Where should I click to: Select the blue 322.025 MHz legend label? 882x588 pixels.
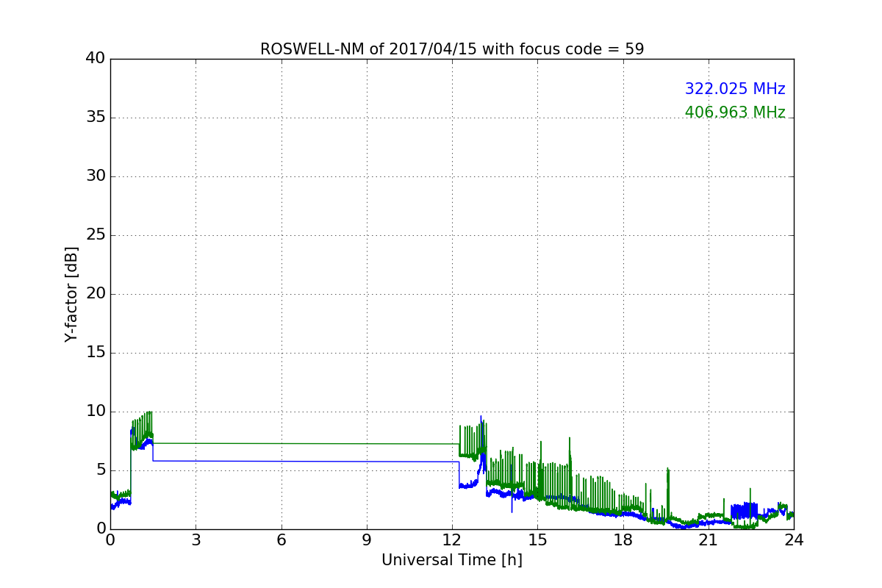pyautogui.click(x=735, y=89)
